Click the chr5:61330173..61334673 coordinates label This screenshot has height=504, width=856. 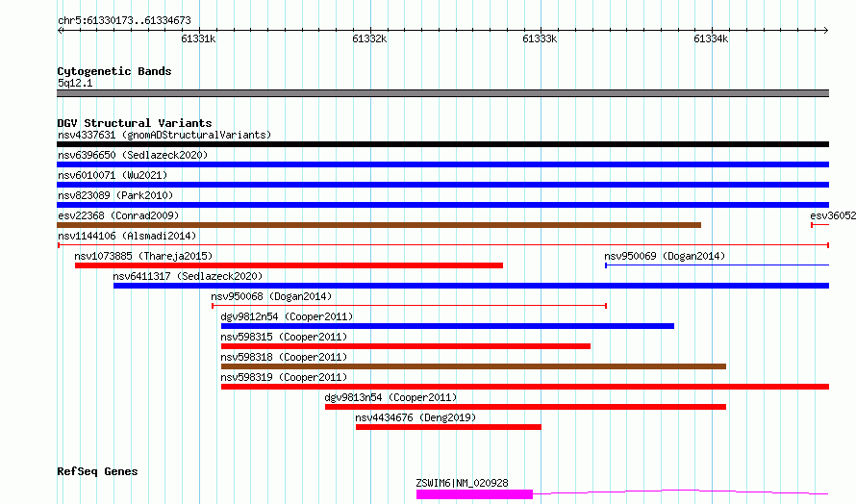[x=124, y=21]
